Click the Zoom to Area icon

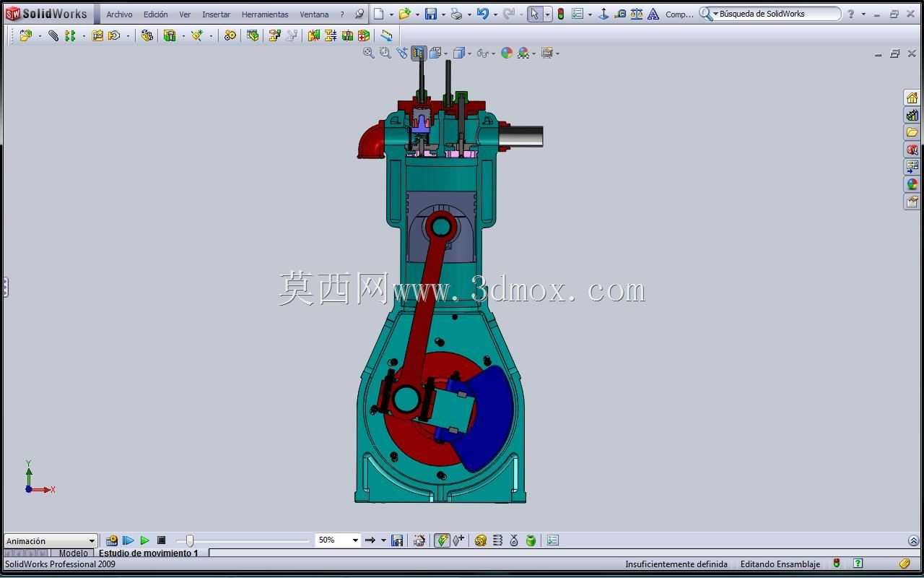tap(385, 53)
